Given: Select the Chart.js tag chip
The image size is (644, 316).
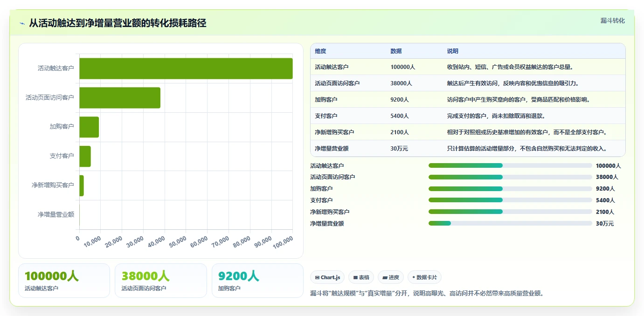Looking at the screenshot, I should [327, 277].
